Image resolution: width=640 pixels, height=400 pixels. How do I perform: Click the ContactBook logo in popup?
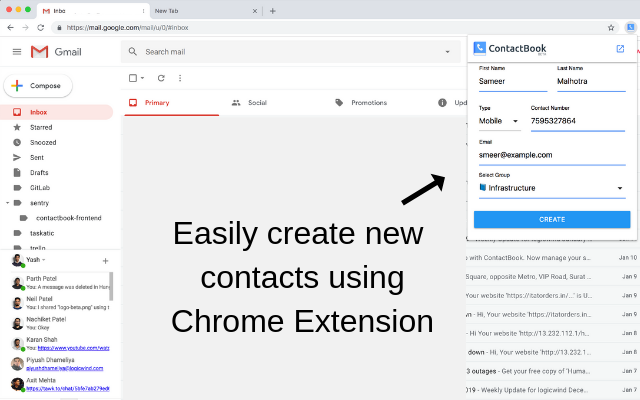point(510,49)
